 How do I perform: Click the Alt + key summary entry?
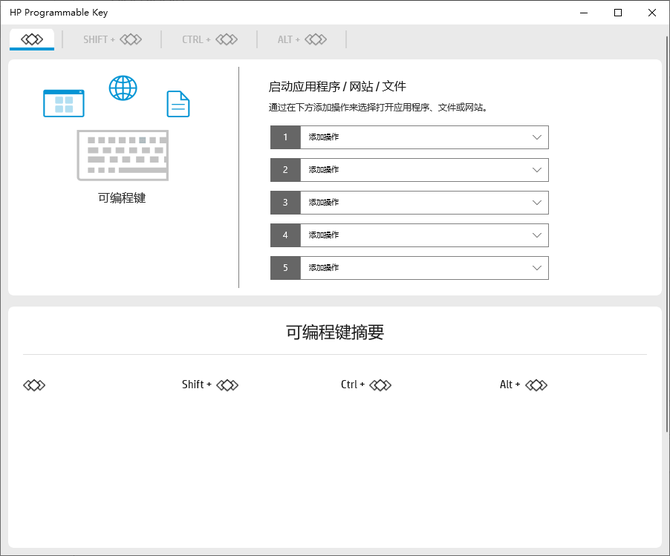tap(523, 385)
